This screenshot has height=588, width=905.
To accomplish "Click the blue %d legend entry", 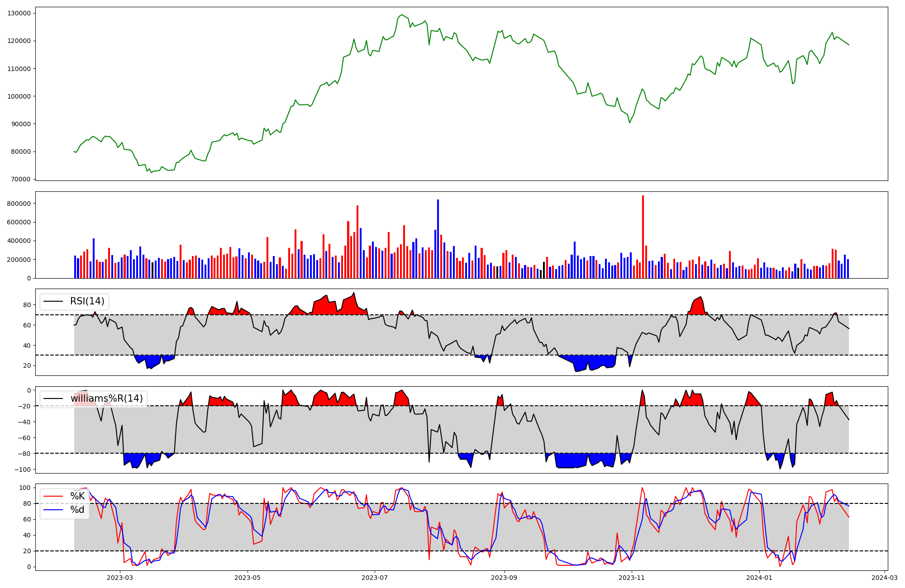I will click(x=77, y=510).
